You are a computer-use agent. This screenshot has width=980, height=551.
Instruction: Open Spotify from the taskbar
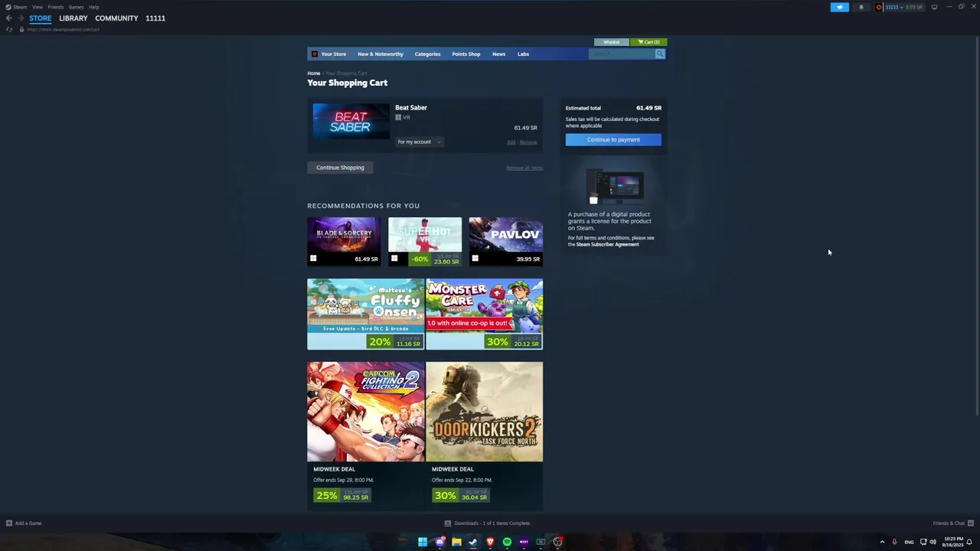point(507,542)
